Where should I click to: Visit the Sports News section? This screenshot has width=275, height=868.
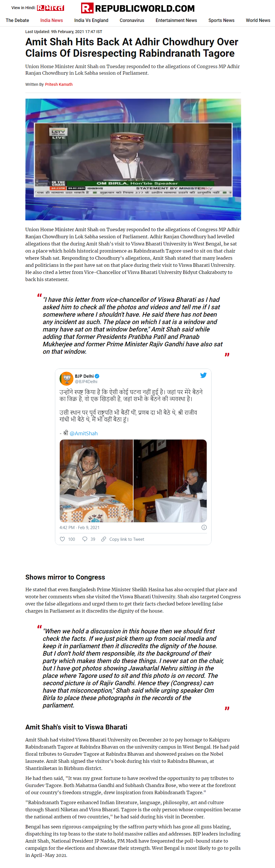pyautogui.click(x=221, y=20)
